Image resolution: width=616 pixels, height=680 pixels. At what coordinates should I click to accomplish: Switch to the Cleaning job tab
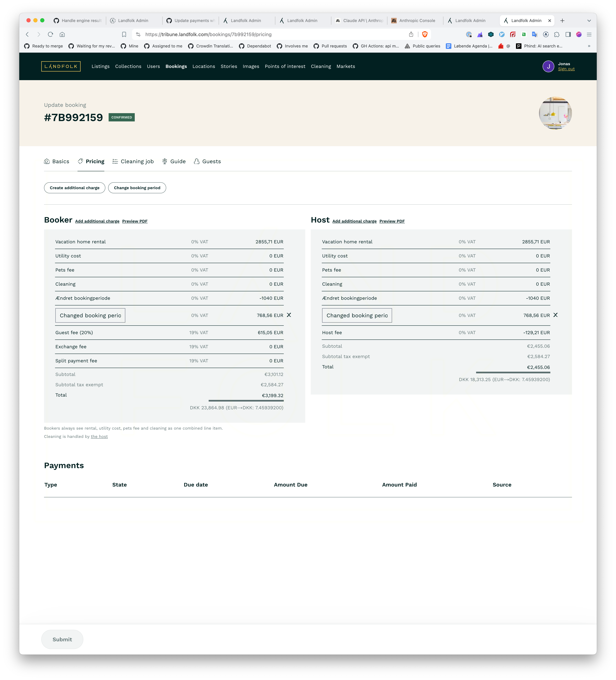tap(133, 161)
